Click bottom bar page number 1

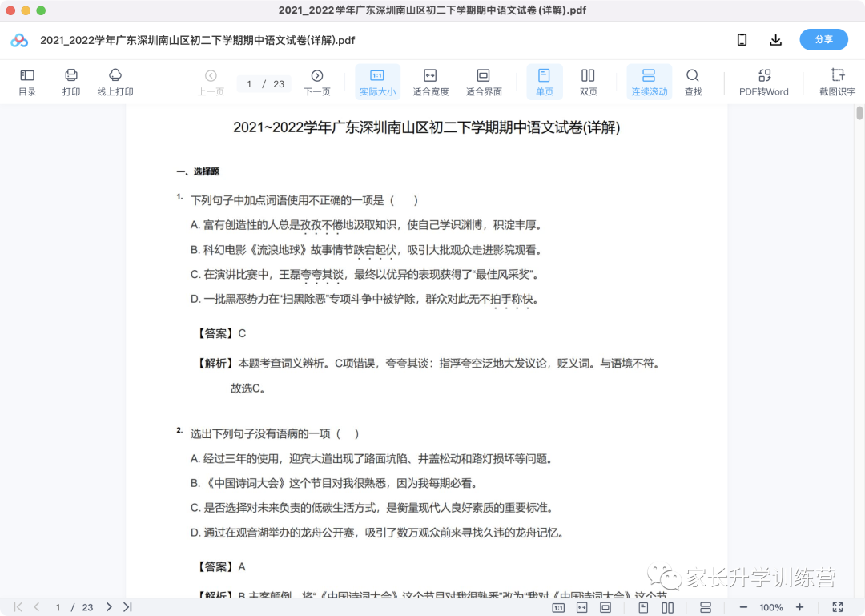click(58, 607)
